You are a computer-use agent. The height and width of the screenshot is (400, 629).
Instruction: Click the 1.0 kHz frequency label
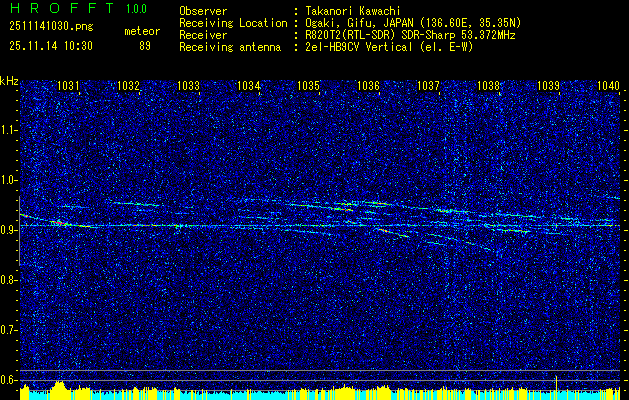point(9,180)
